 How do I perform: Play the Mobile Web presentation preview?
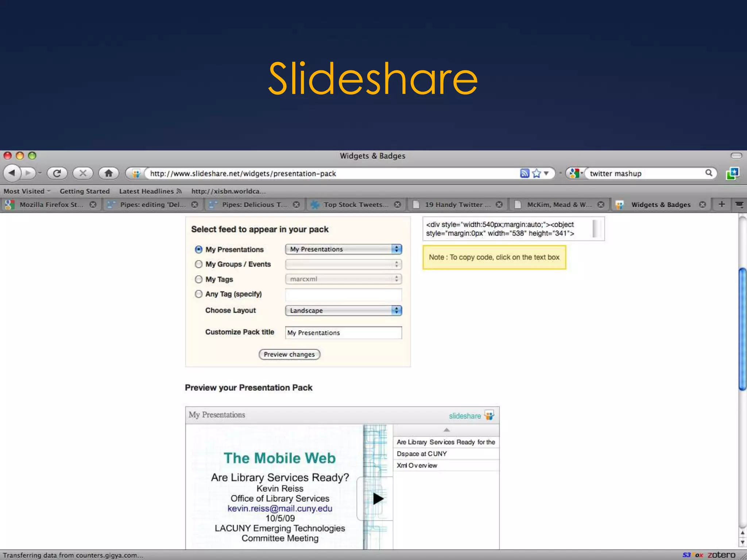pyautogui.click(x=378, y=498)
